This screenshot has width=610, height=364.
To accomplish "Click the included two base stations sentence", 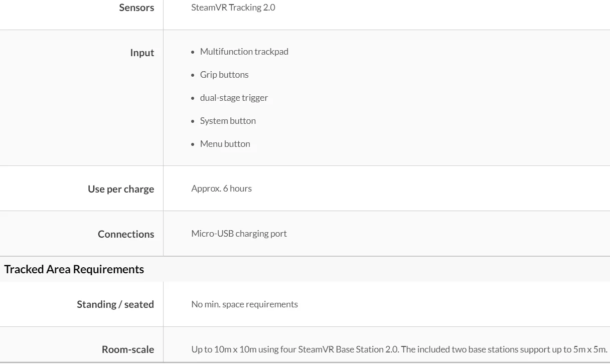I will point(505,349).
